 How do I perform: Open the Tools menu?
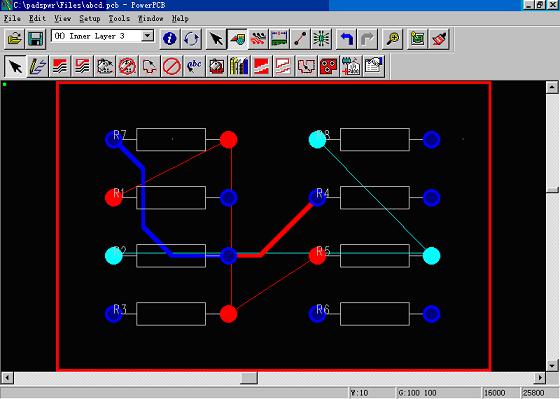point(119,18)
